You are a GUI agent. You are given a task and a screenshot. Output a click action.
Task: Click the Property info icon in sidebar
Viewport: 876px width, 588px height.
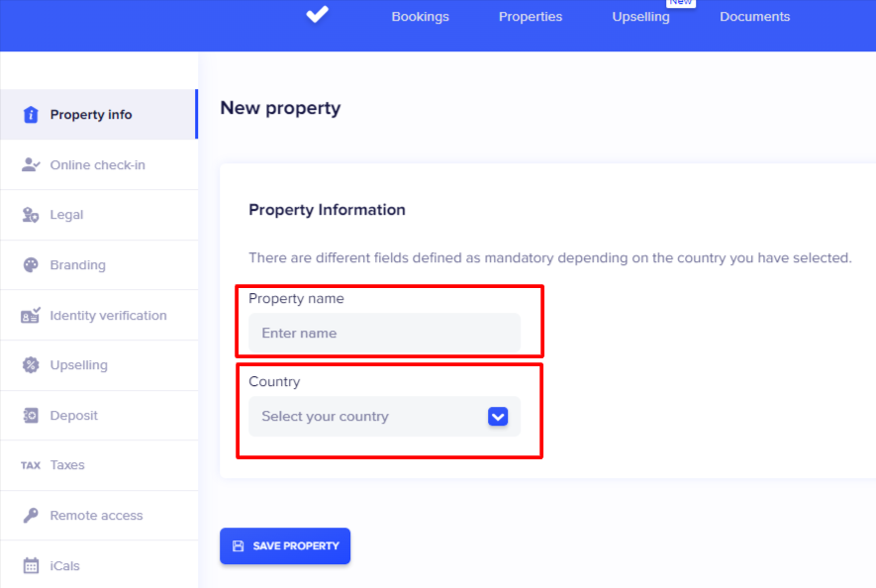[x=31, y=115]
